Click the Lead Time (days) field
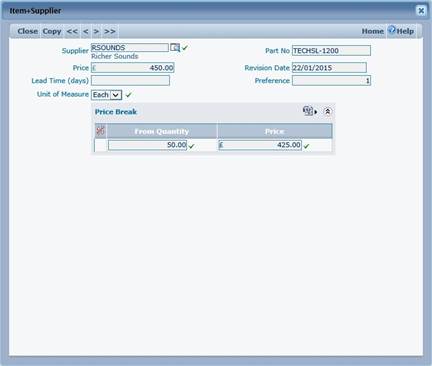The image size is (432, 366). tap(130, 80)
